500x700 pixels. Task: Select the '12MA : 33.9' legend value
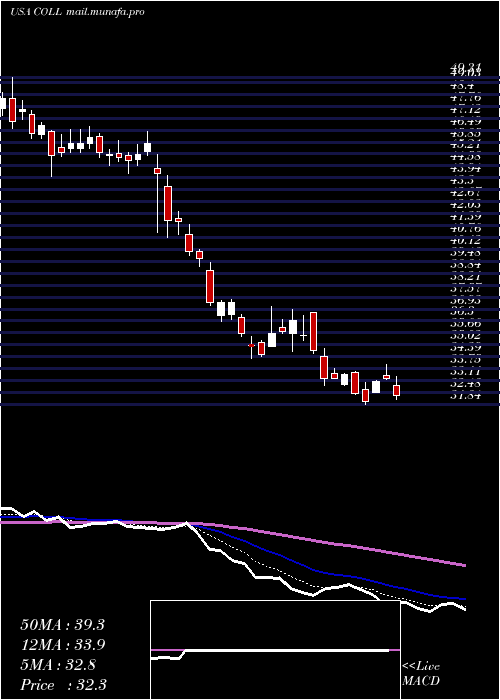[62, 645]
